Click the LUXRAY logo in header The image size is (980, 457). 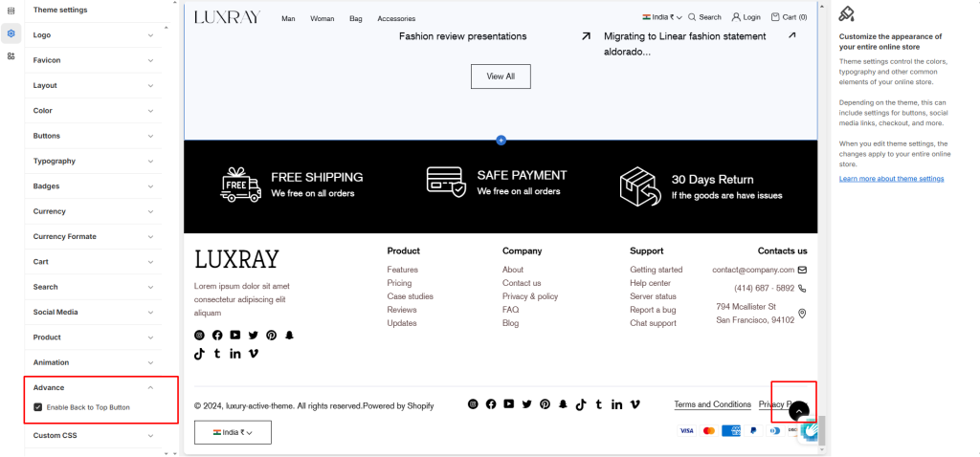pos(227,17)
